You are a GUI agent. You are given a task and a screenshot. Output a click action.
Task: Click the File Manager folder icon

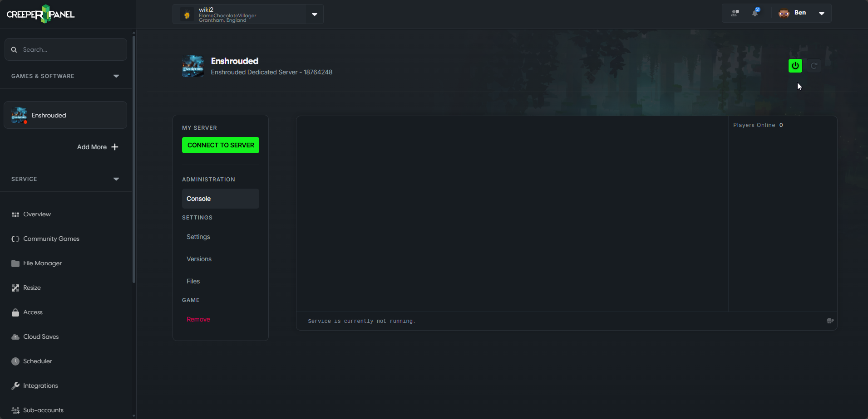pos(15,263)
